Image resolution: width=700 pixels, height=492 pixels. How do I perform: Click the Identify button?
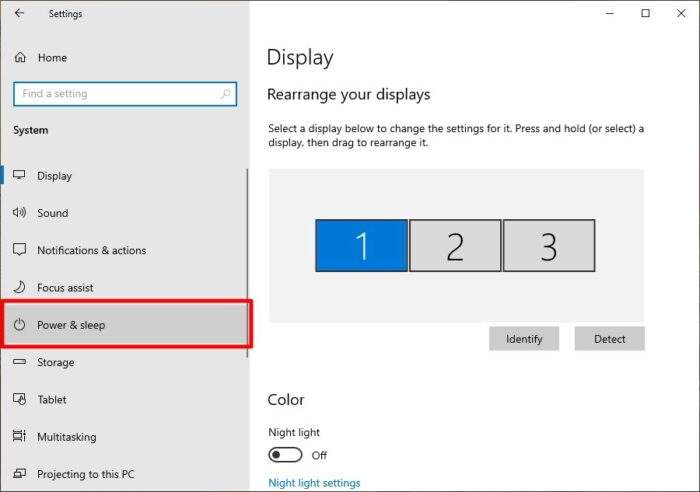[524, 338]
